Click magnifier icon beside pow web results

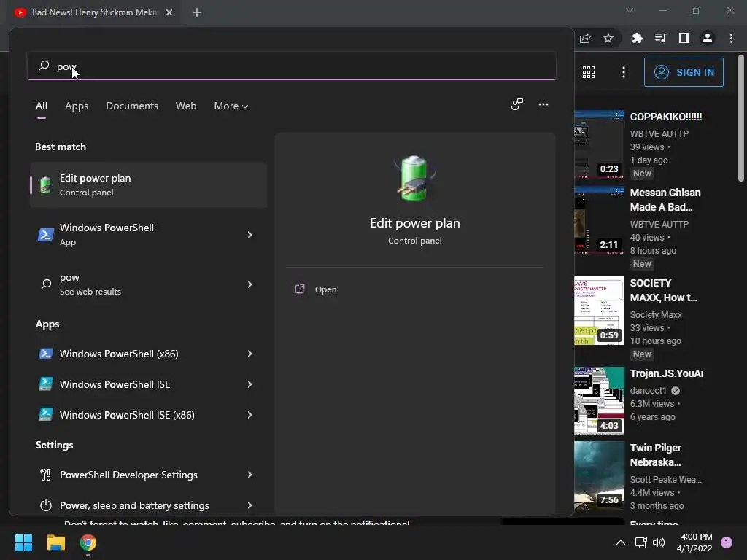(46, 284)
